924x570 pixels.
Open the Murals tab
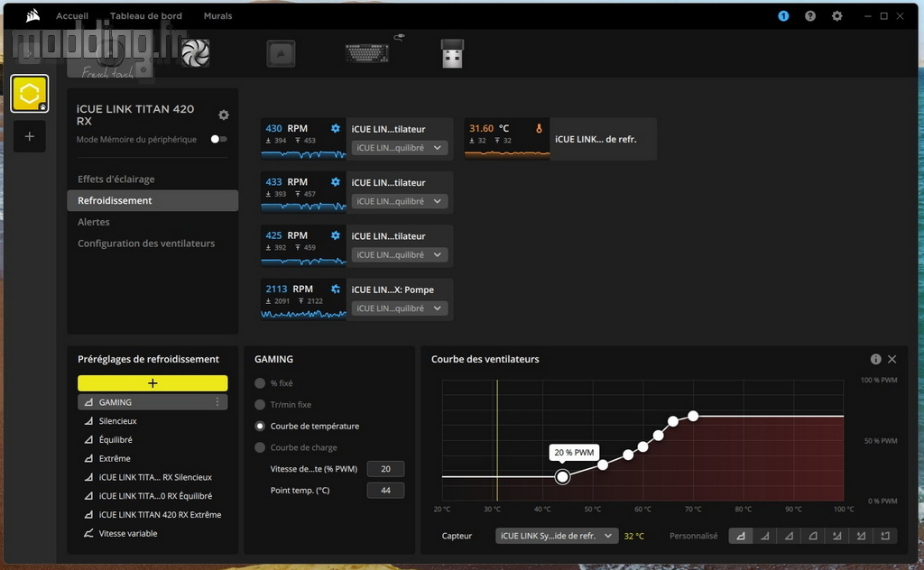click(x=217, y=16)
